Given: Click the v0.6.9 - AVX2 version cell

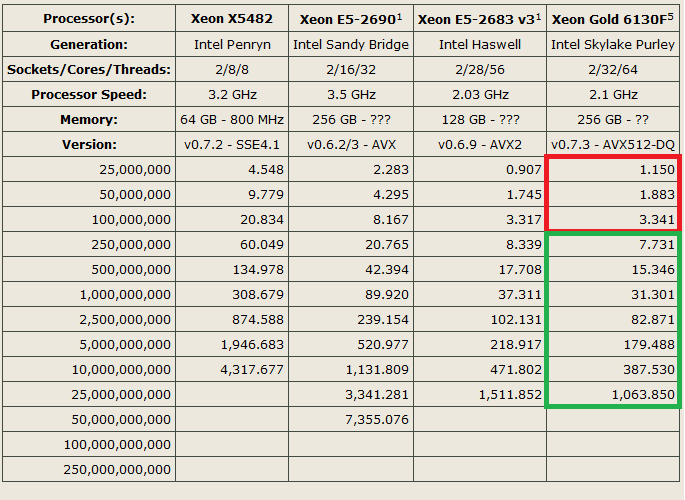Looking at the screenshot, I should pyautogui.click(x=479, y=144).
